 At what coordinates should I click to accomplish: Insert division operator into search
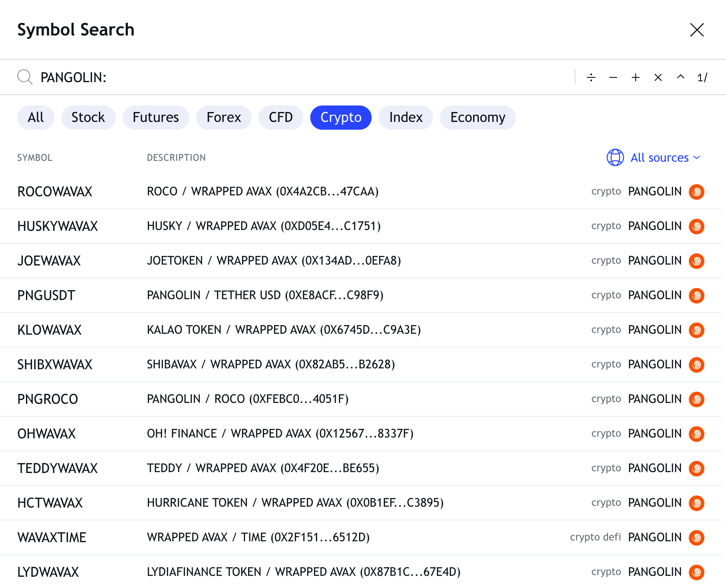pyautogui.click(x=591, y=77)
